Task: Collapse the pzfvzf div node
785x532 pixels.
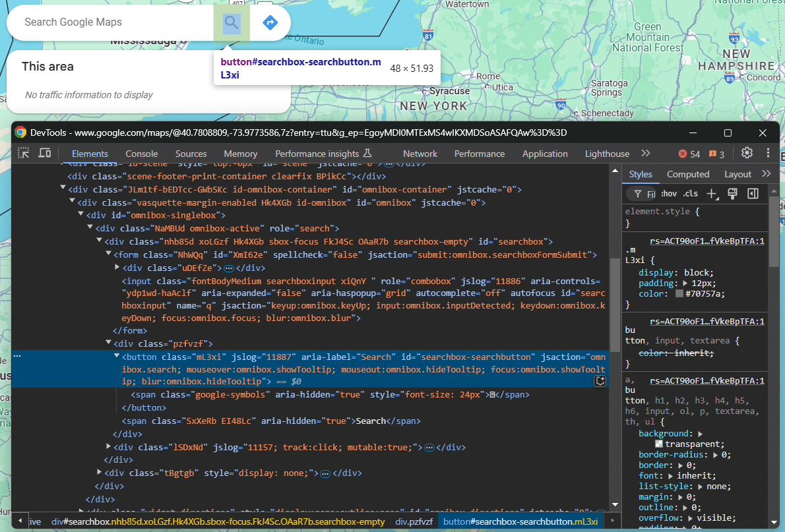Action: pos(108,342)
